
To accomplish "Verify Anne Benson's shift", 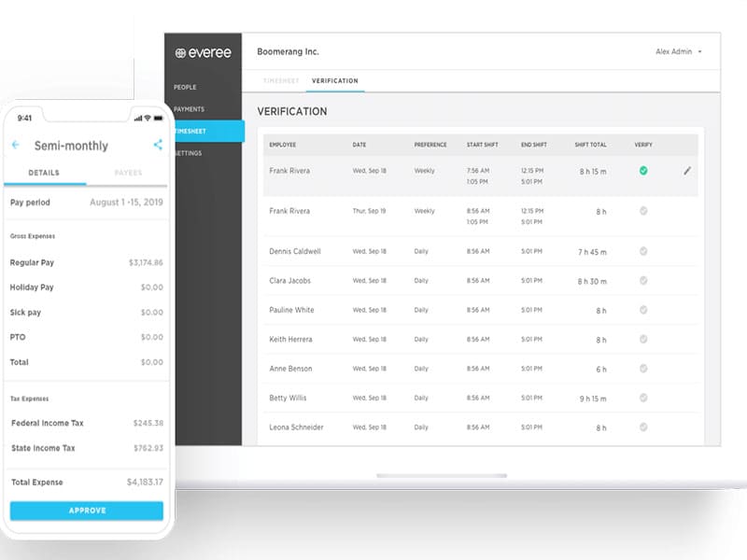I will (x=643, y=369).
